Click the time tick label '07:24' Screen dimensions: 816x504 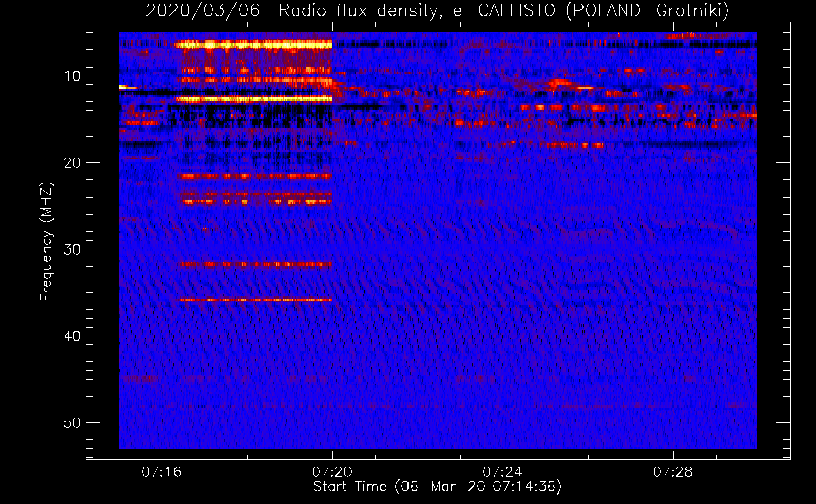point(502,472)
